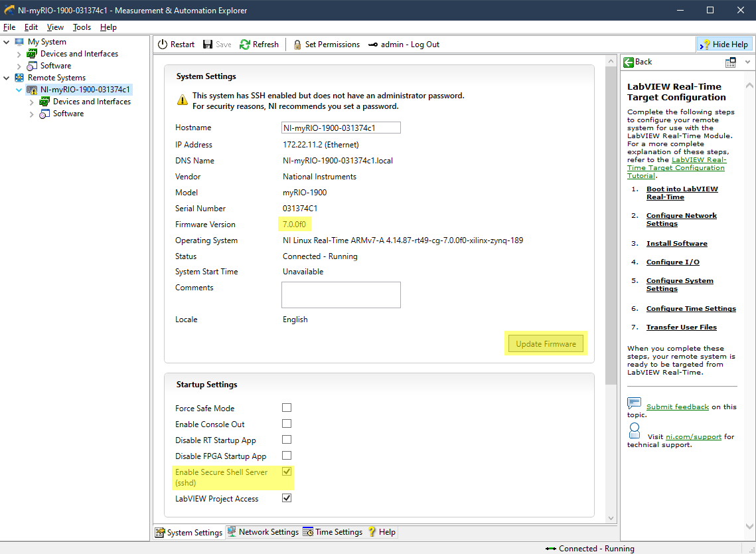Expand Devices and Interfaces under My System
This screenshot has width=756, height=554.
click(19, 54)
